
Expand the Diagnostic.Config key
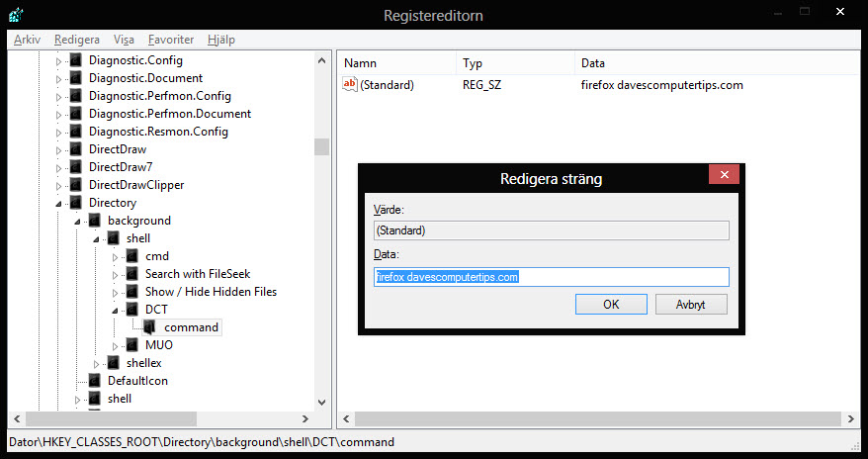pyautogui.click(x=58, y=61)
